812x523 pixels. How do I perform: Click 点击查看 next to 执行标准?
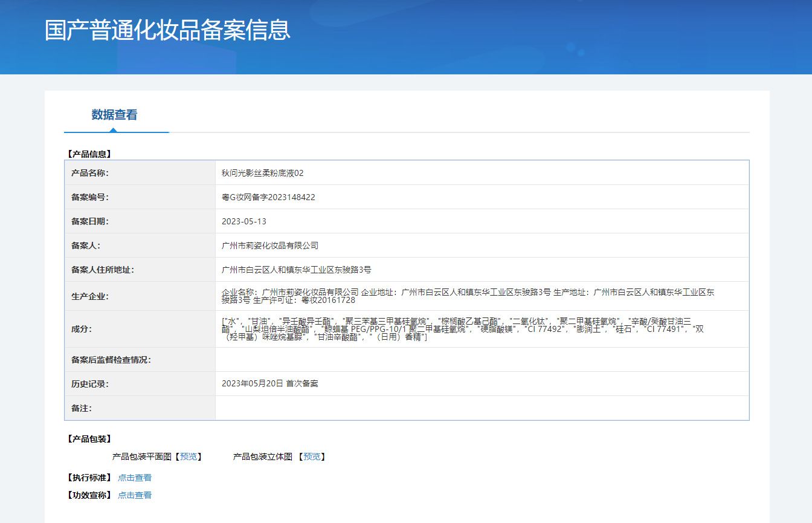[x=135, y=478]
